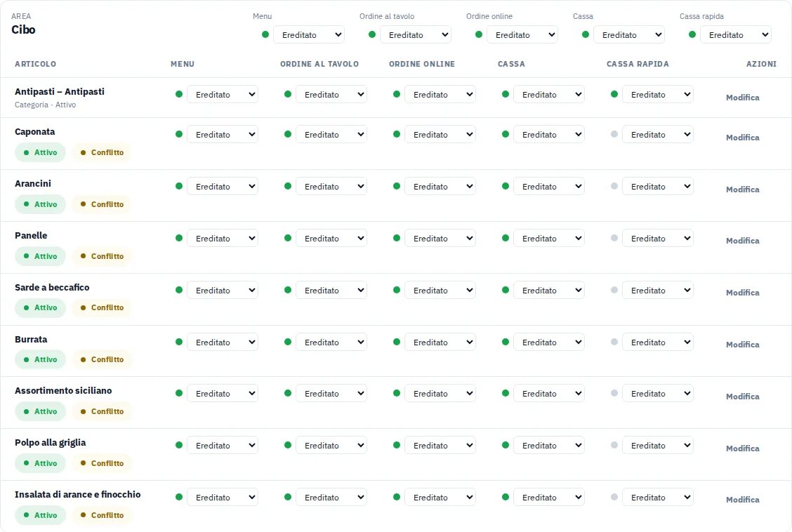Open Ordine online dropdown for Insalata di arance
This screenshot has width=792, height=532.
click(x=440, y=498)
